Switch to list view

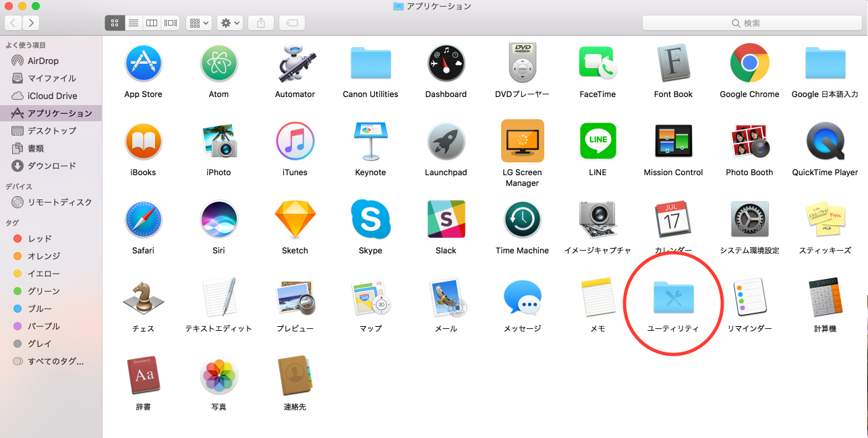click(134, 23)
